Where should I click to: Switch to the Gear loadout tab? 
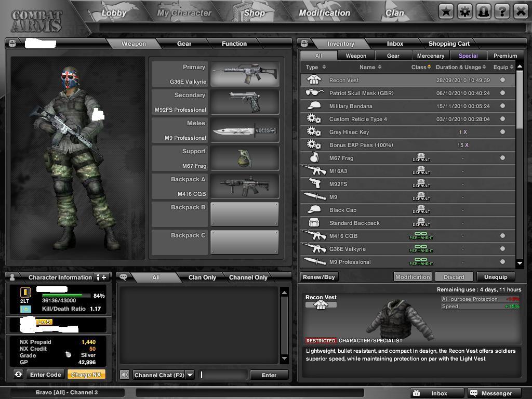[184, 44]
